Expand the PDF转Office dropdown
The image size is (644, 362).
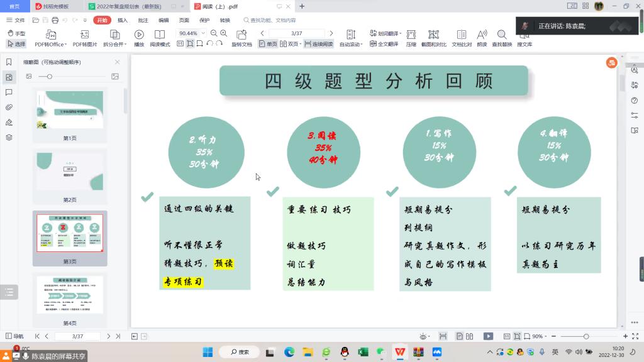pos(50,44)
